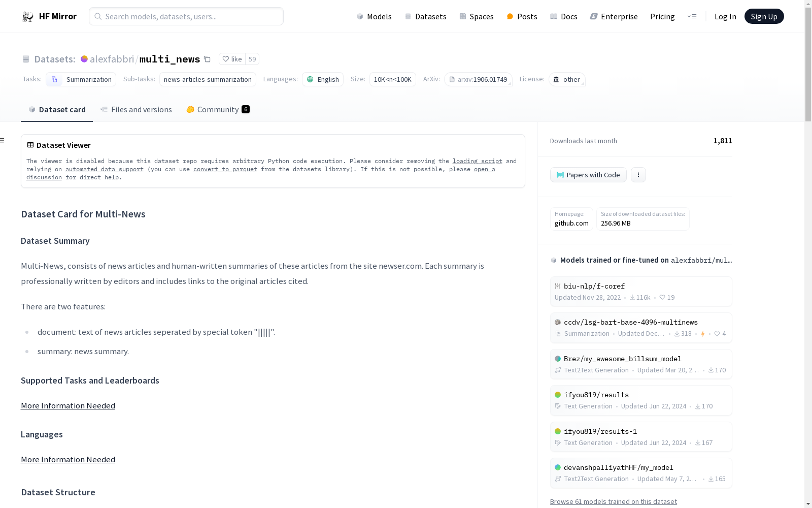812x508 pixels.
Task: Follow the automated data support link
Action: point(105,169)
